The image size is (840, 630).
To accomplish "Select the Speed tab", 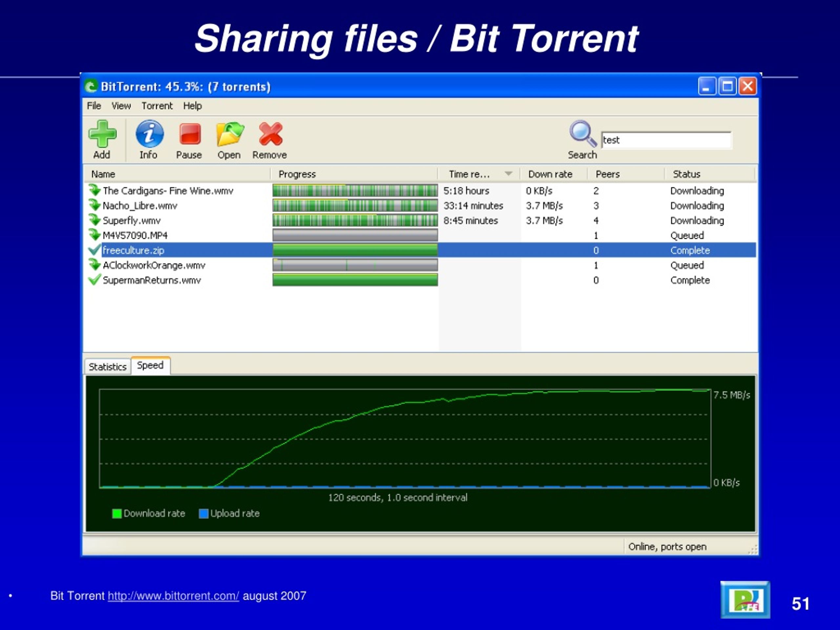I will (150, 365).
